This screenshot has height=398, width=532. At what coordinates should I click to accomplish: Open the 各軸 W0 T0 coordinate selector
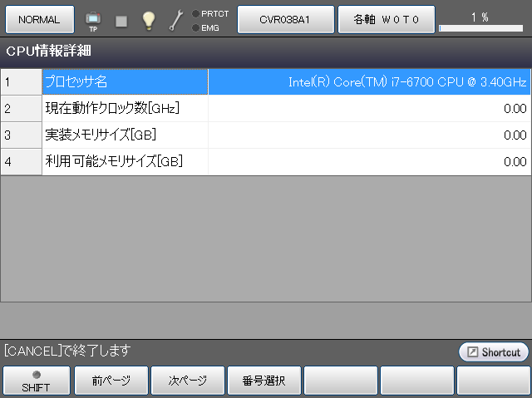click(x=385, y=19)
